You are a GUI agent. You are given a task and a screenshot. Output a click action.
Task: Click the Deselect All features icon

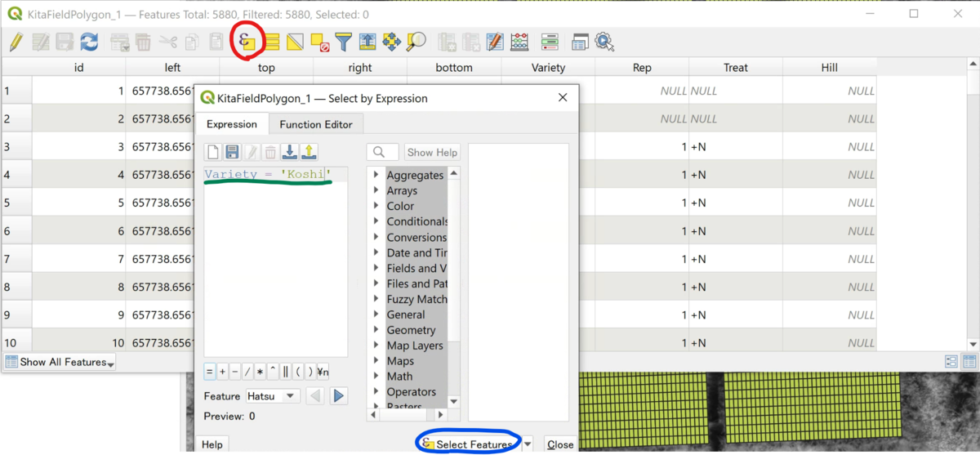[319, 42]
